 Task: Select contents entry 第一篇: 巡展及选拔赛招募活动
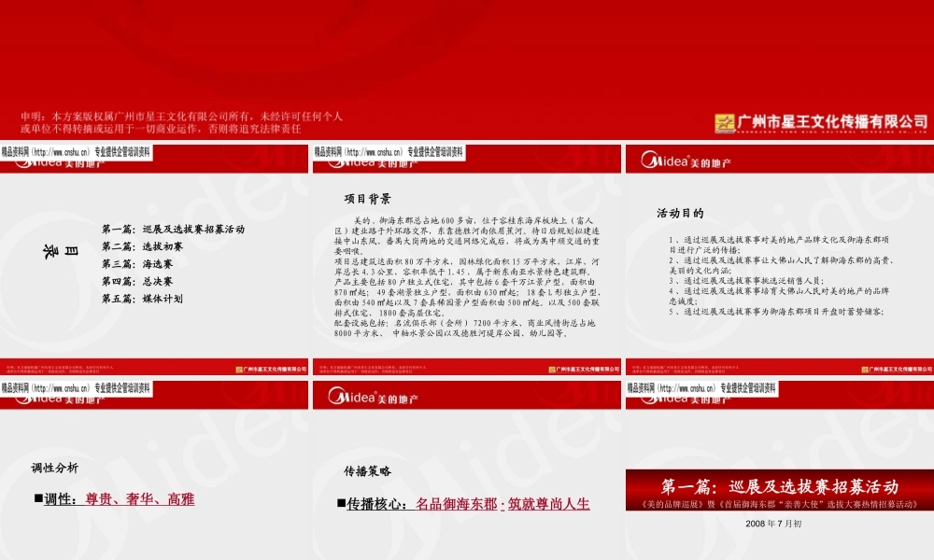(x=173, y=229)
